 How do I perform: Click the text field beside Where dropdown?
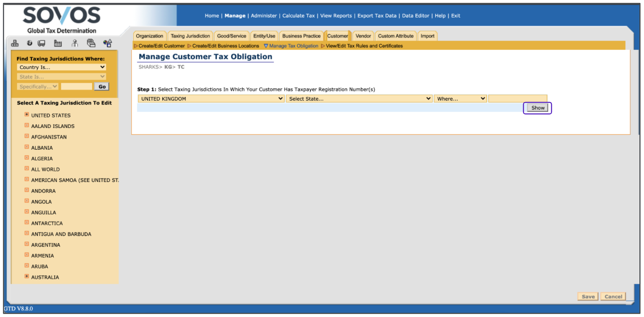coord(518,99)
